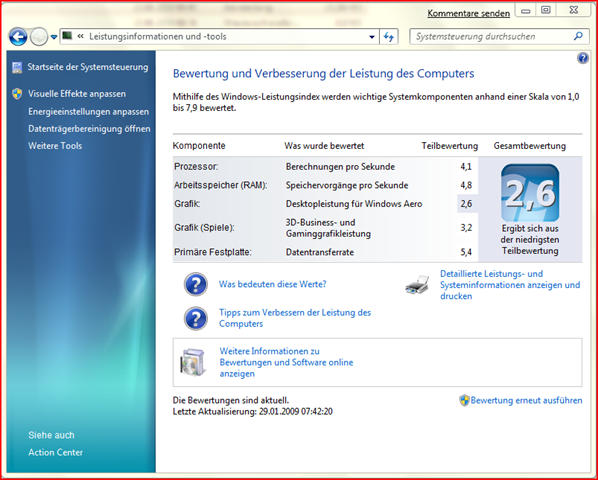Click the Grafik: row label
Viewport: 598px width, 480px height.
point(187,204)
